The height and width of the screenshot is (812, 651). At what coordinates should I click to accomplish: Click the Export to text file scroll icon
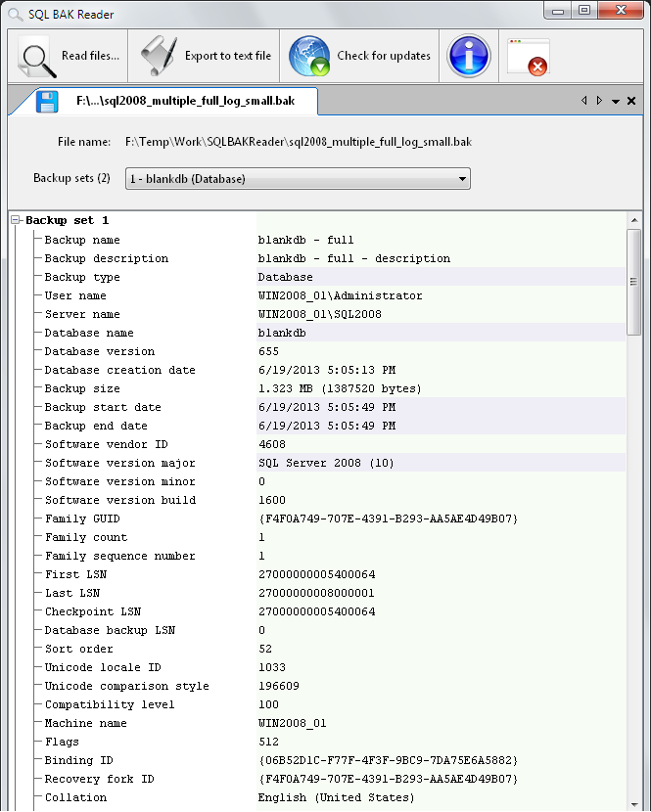coord(158,56)
